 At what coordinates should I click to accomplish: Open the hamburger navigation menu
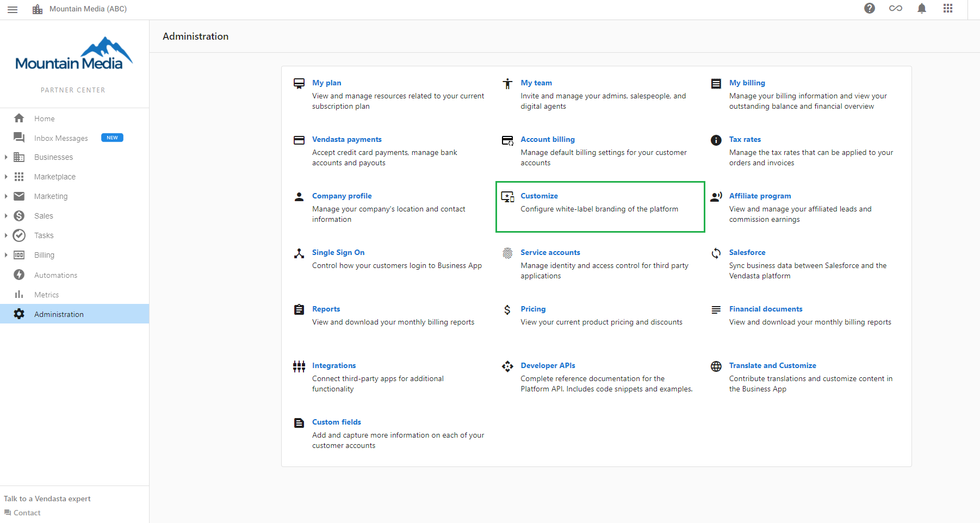13,9
